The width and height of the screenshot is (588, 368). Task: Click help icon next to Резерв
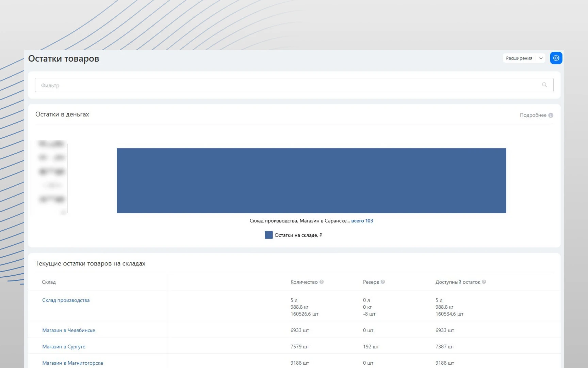pos(383,282)
